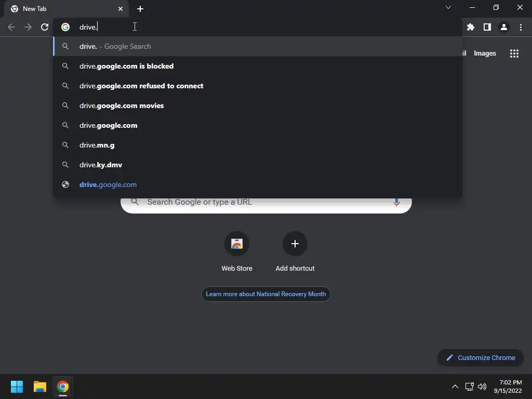Viewport: 532px width, 399px height.
Task: Open the Google apps grid
Action: [514, 54]
